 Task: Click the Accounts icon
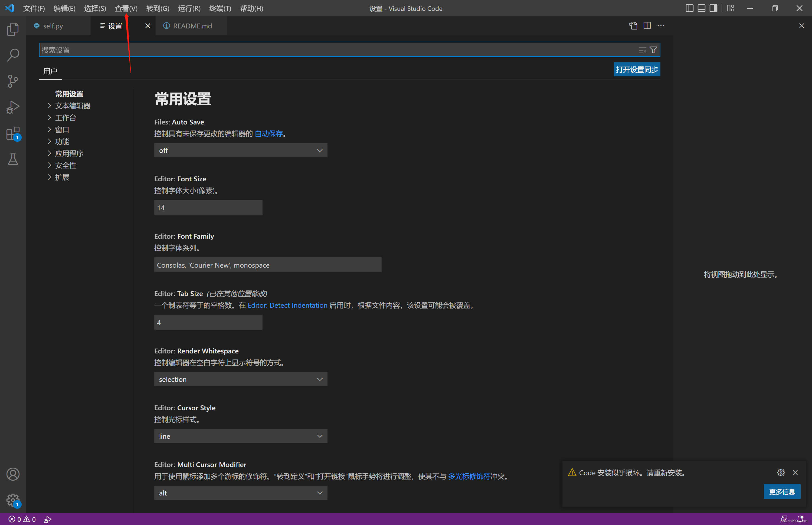[13, 474]
